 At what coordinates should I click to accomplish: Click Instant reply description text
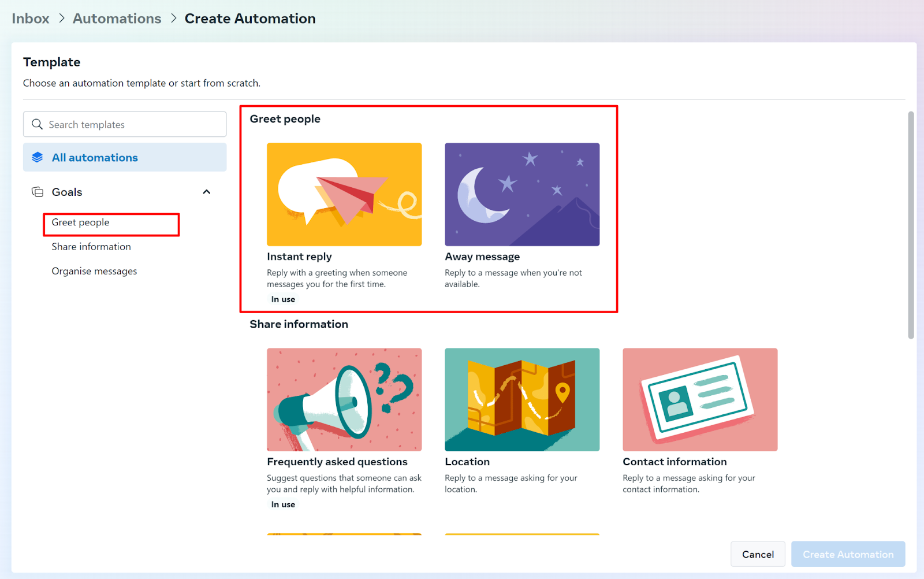(x=337, y=279)
